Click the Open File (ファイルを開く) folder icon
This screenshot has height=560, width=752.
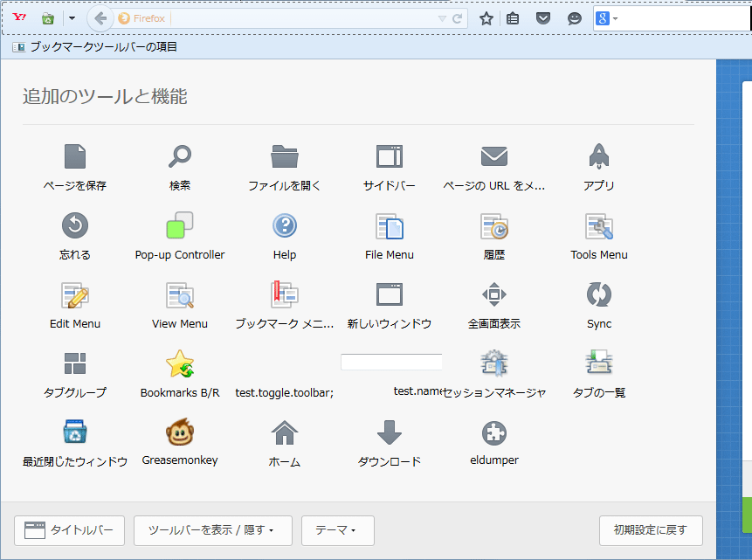[x=285, y=156]
